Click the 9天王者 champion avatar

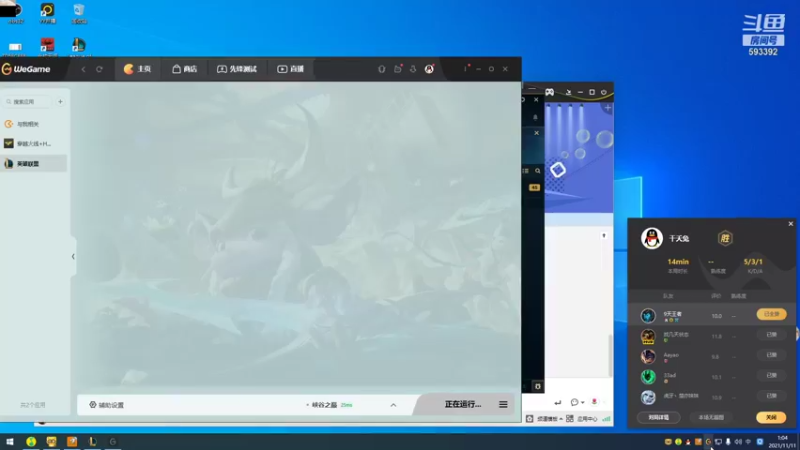tap(648, 316)
